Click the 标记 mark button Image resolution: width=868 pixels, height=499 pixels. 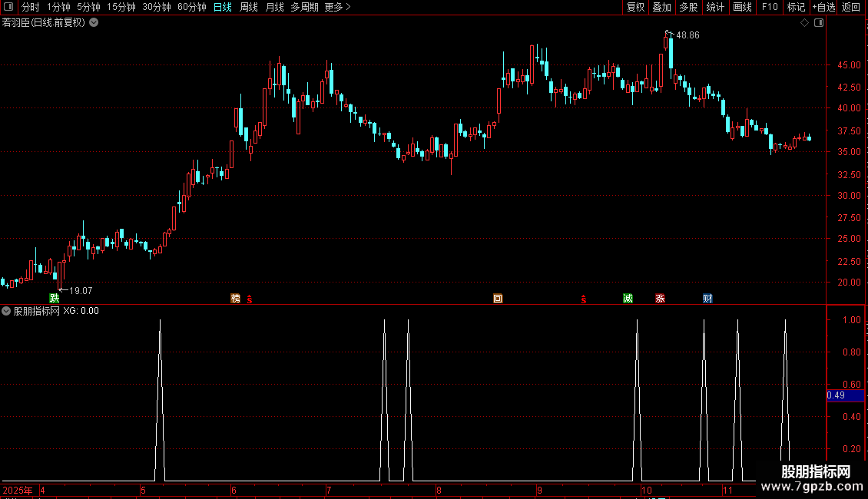tap(796, 7)
